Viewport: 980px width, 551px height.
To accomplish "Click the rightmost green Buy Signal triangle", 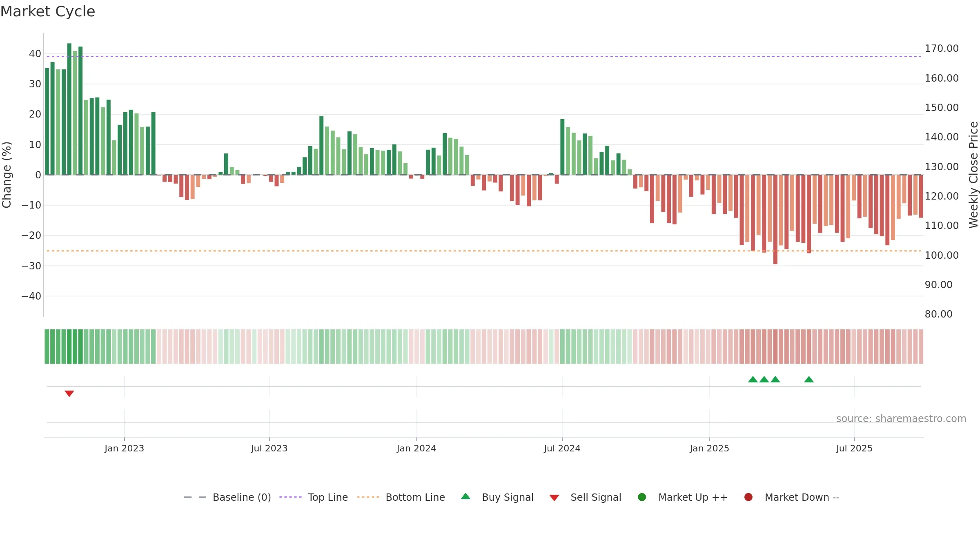I will 809,379.
